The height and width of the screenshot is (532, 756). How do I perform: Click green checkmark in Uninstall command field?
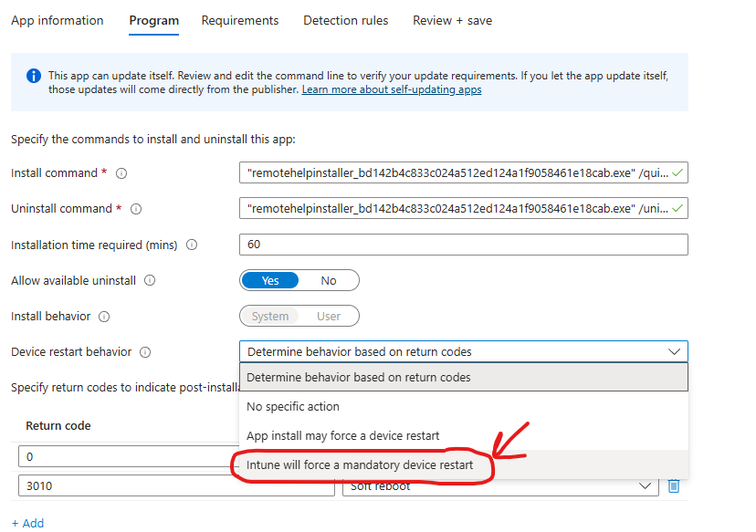(677, 208)
